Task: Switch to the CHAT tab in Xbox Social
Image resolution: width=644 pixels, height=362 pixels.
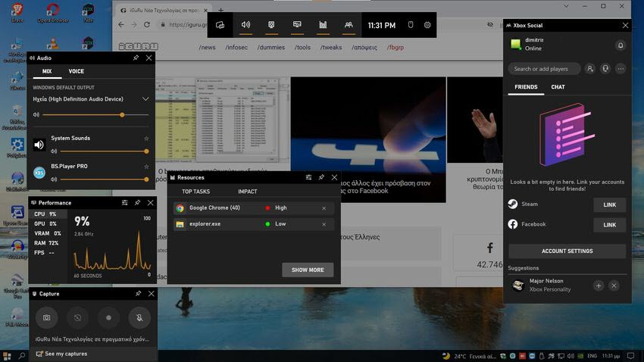Action: tap(558, 87)
